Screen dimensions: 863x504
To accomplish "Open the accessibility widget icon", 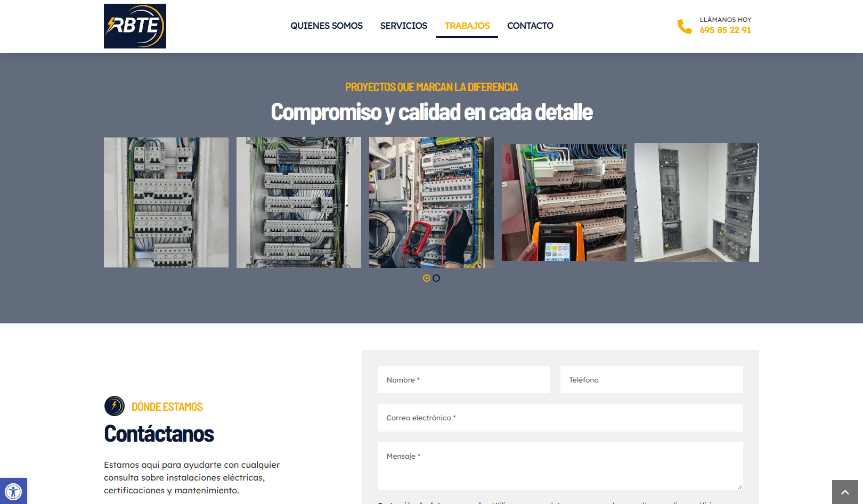I will tap(13, 491).
